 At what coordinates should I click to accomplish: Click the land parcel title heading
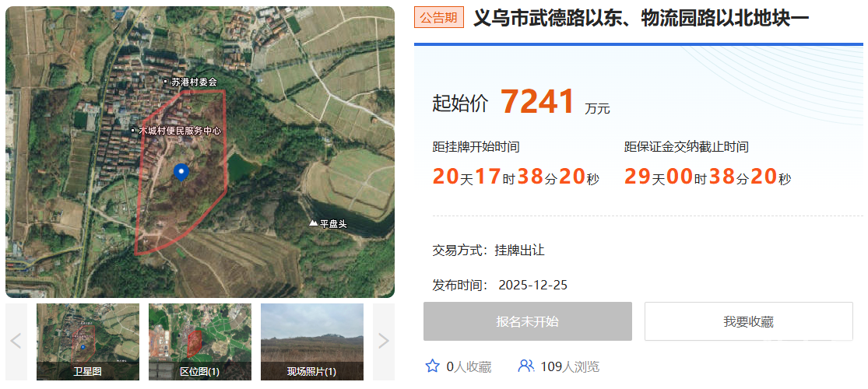pyautogui.click(x=641, y=18)
